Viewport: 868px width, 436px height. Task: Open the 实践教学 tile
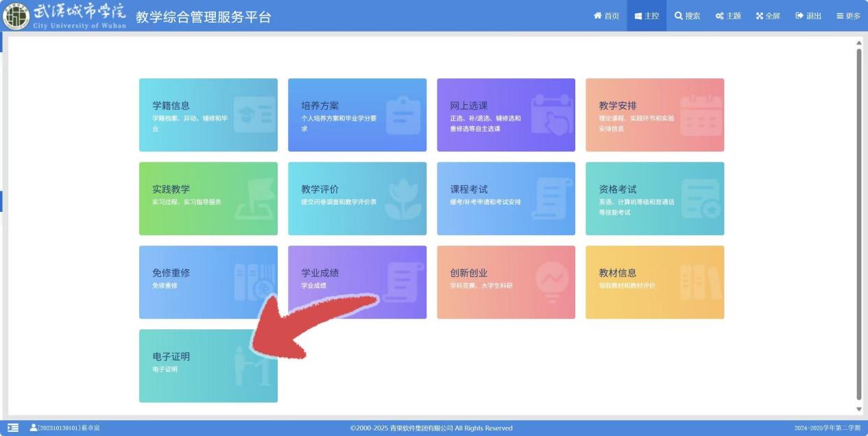tap(208, 198)
